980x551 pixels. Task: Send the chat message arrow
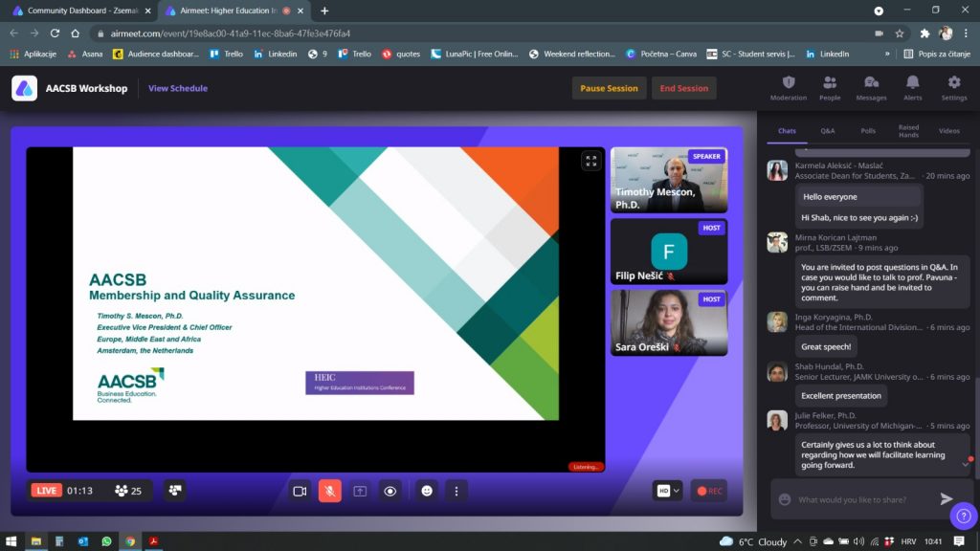947,498
